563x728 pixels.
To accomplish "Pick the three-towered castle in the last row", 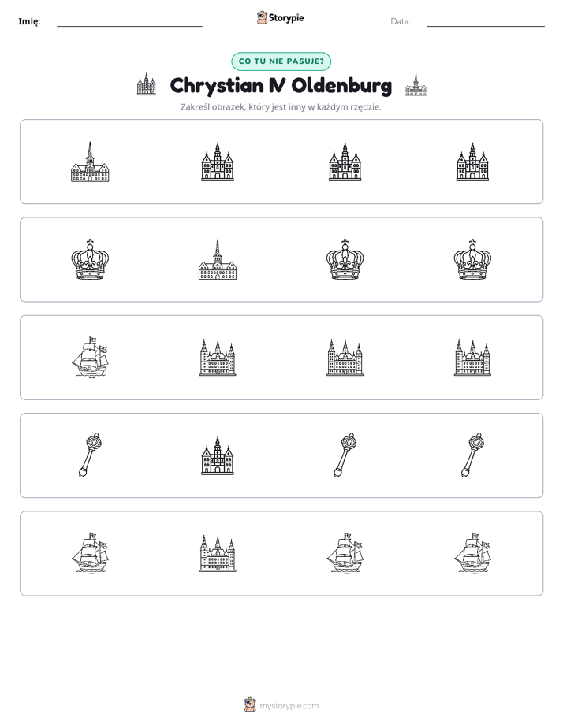I will coord(218,553).
